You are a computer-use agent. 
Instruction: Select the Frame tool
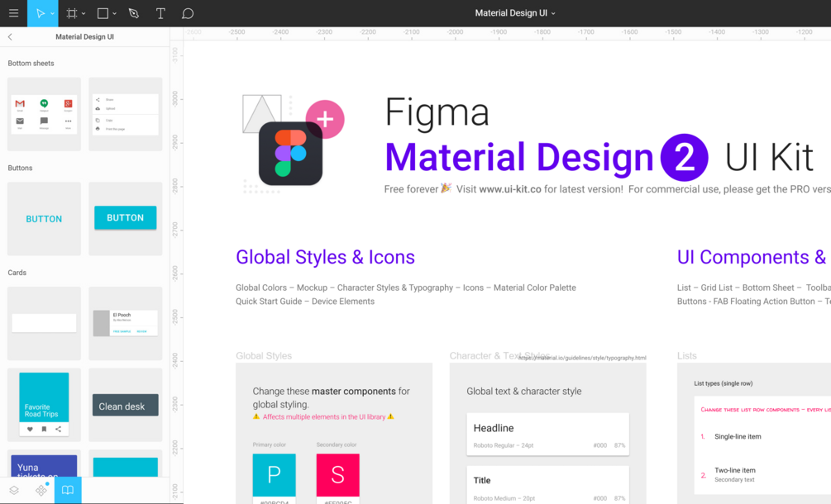[72, 13]
